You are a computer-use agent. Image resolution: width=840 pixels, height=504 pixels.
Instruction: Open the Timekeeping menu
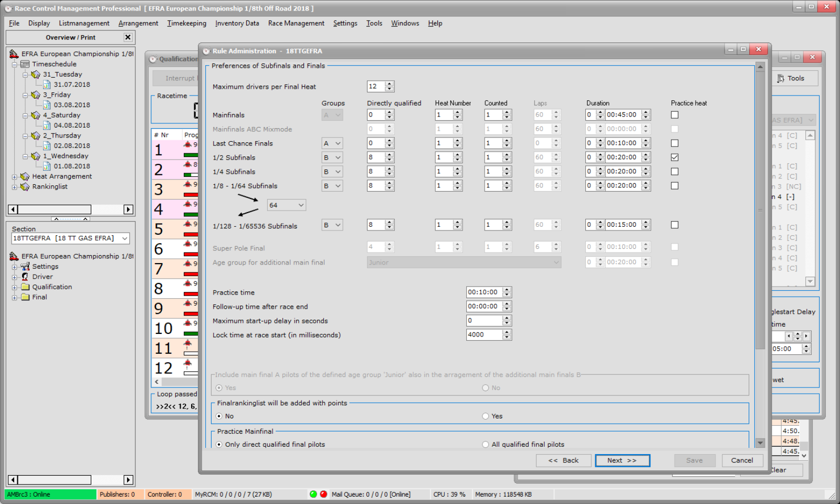click(x=186, y=23)
